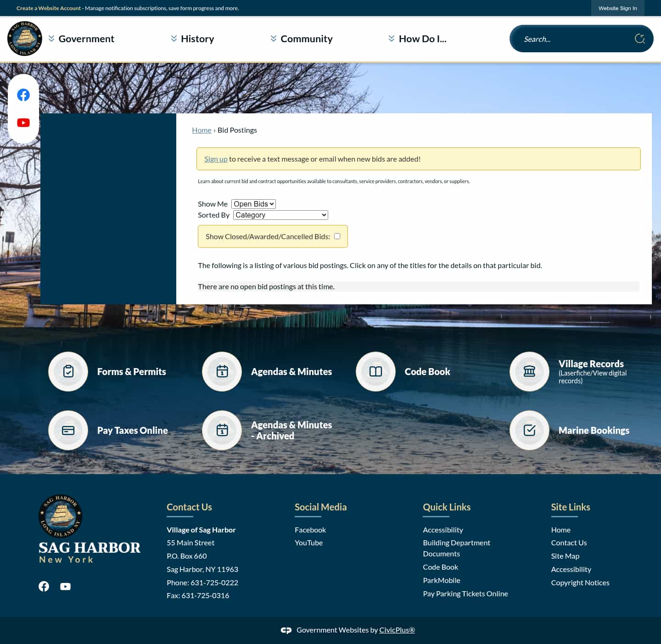Open the Sorted By dropdown
Screen dimensions: 661x644
coord(280,215)
